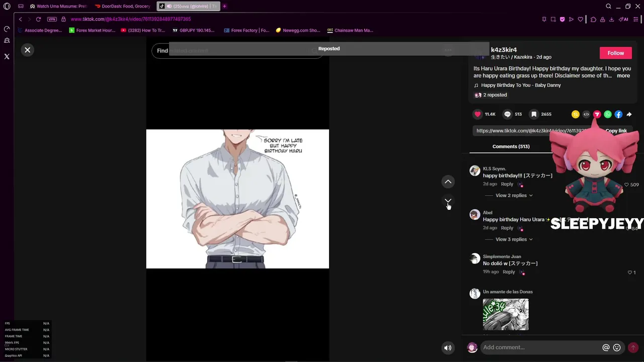
Task: Share to WhatsApp
Action: tap(608, 114)
